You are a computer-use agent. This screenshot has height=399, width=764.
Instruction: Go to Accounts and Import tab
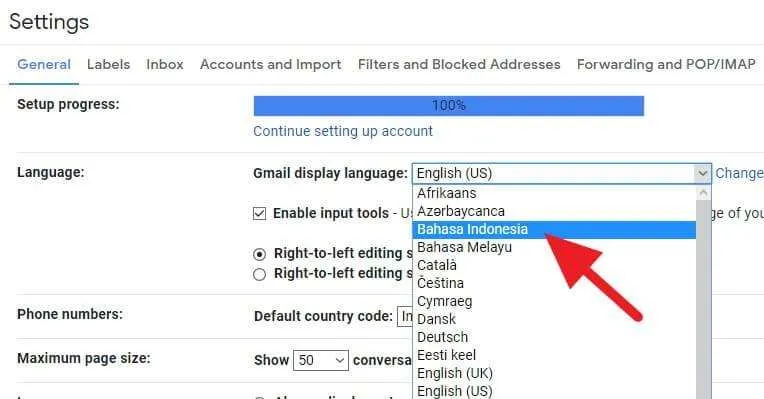click(x=270, y=64)
